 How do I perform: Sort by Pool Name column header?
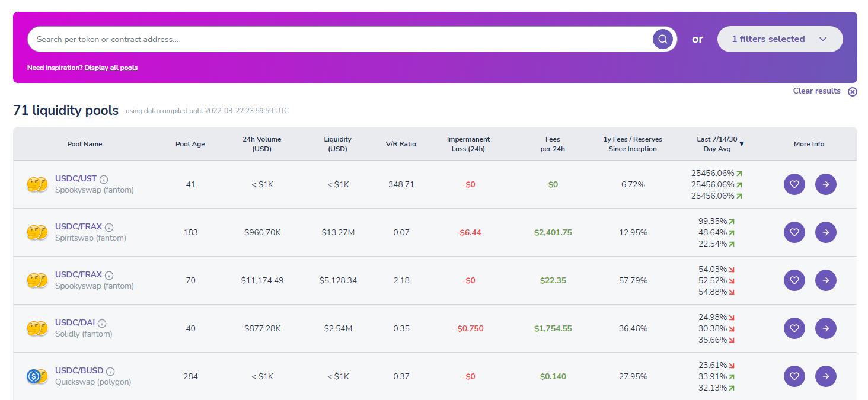point(85,144)
